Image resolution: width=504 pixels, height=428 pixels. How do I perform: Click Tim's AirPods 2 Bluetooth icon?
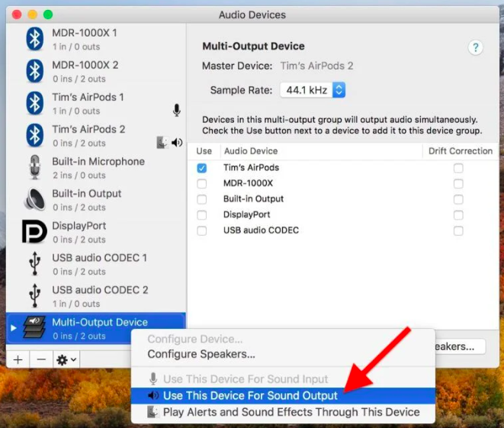[x=35, y=135]
